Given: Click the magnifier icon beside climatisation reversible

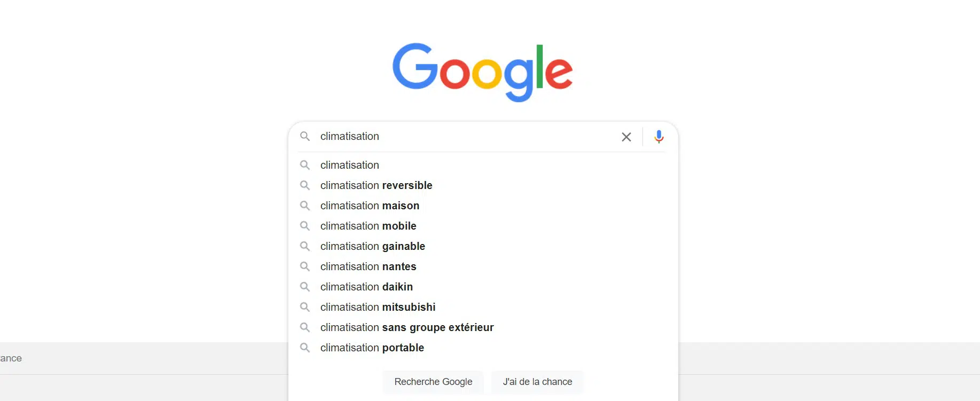Looking at the screenshot, I should click(305, 185).
